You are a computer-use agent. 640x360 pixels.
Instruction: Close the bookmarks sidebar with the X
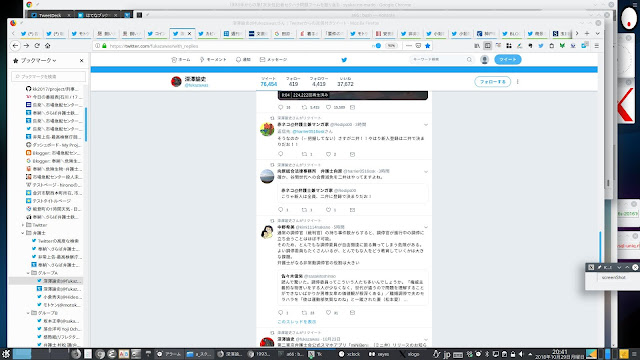[x=81, y=60]
